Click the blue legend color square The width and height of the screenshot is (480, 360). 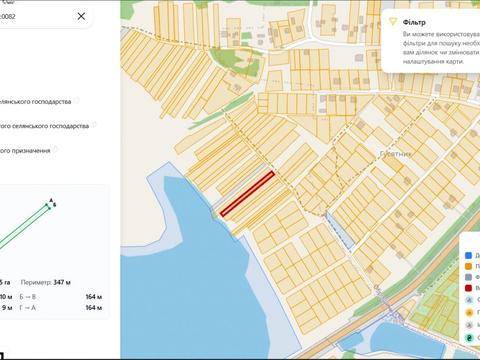click(x=469, y=256)
